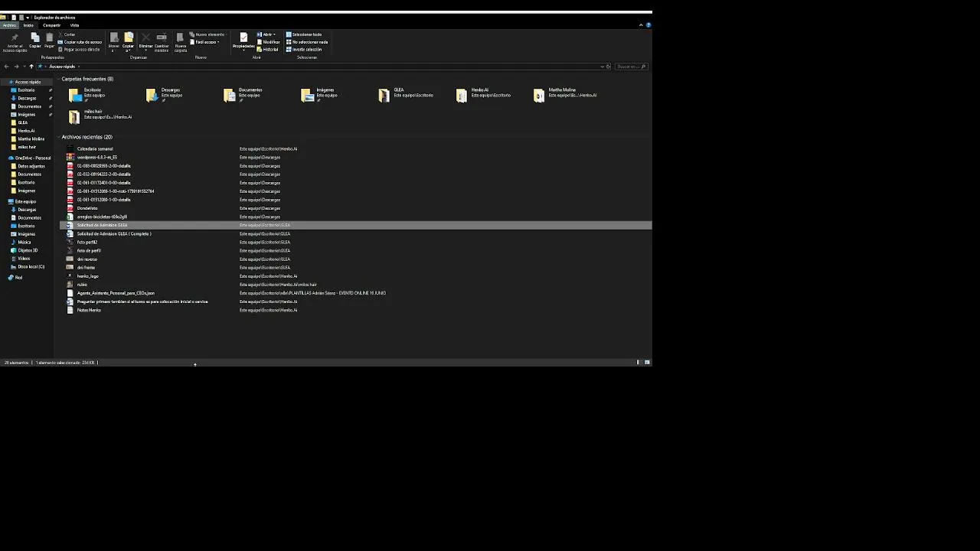Image resolution: width=980 pixels, height=551 pixels.
Task: Switch to the Compartir tab
Action: (51, 25)
